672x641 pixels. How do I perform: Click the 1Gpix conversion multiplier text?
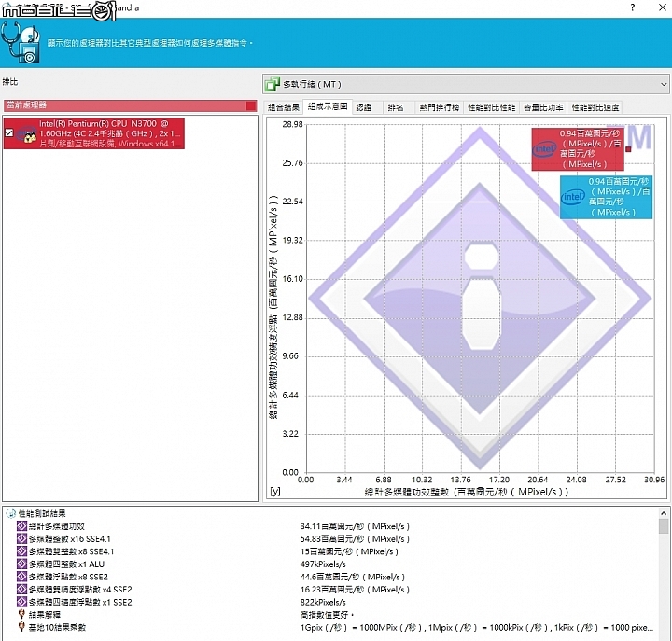477,627
